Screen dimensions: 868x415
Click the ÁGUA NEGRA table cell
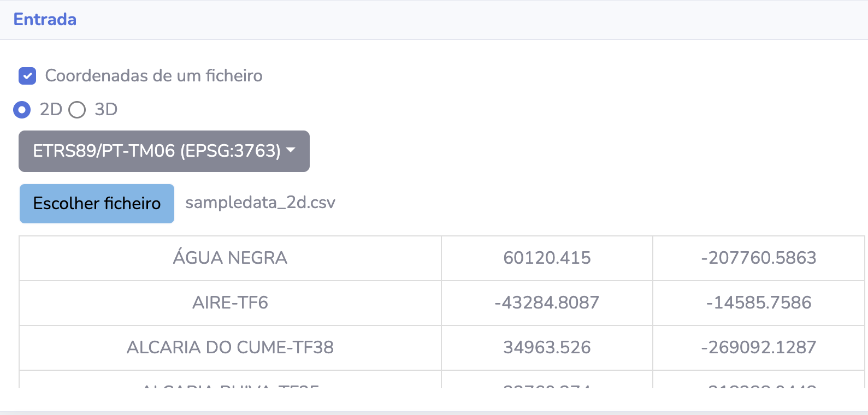tap(230, 258)
